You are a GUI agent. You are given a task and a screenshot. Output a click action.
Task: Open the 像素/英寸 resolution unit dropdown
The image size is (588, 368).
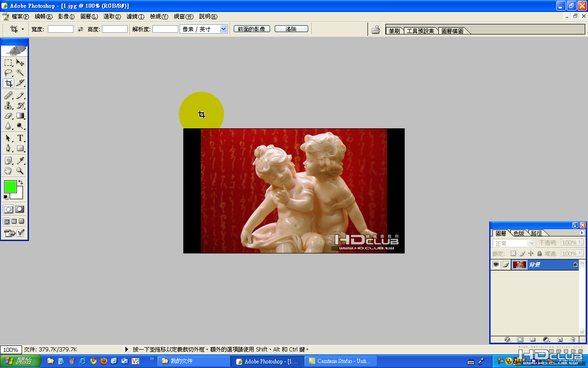[204, 29]
